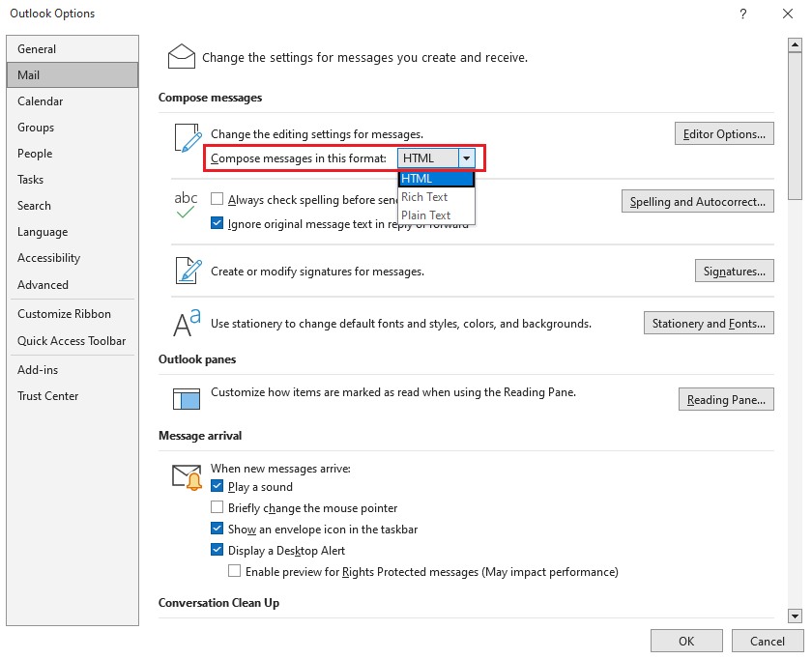Click the stationery fonts Aa icon
This screenshot has height=659, width=812.
point(187,323)
